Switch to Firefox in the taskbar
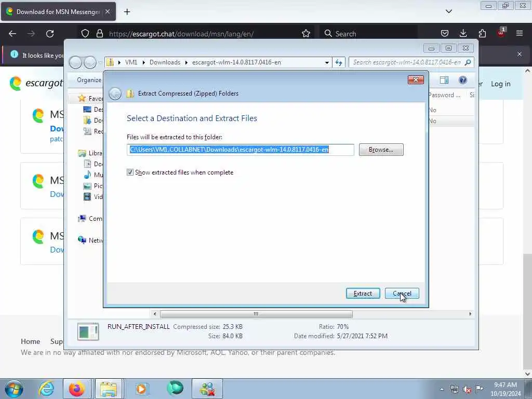The height and width of the screenshot is (399, 532). pos(77,389)
